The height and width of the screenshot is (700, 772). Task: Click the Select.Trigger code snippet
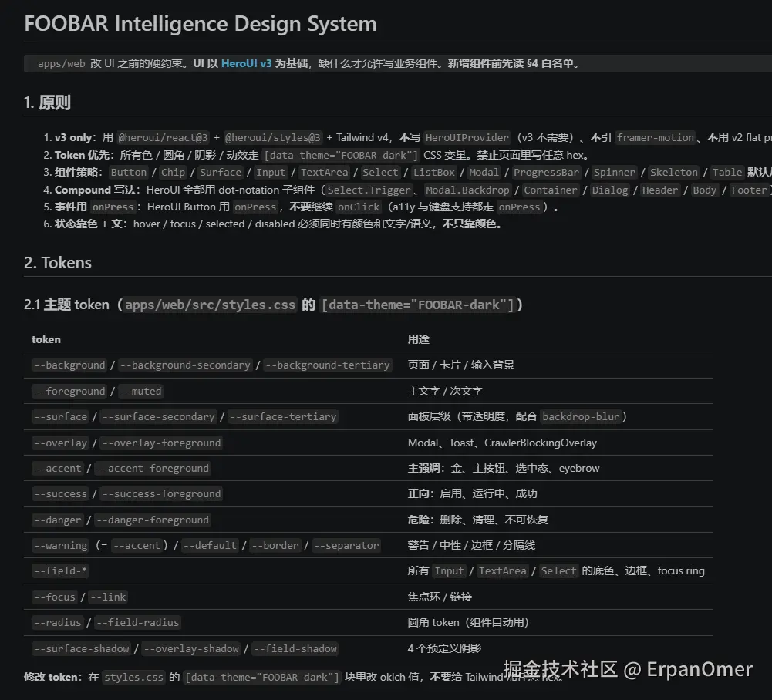[369, 190]
